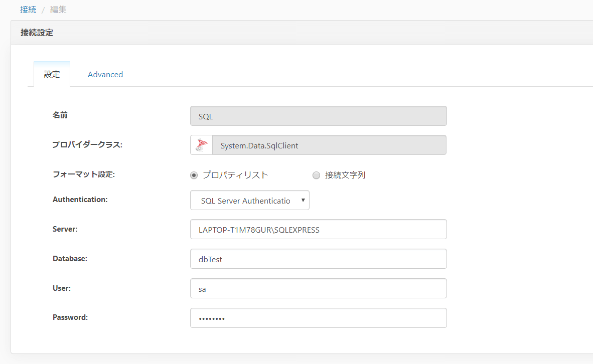Image resolution: width=593 pixels, height=364 pixels.
Task: Click the User field containing sa
Action: (x=318, y=289)
